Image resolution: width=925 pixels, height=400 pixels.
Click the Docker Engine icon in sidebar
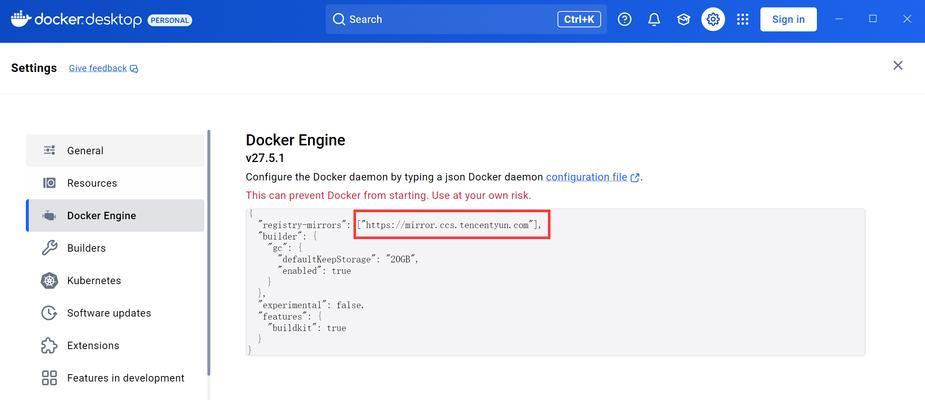[x=50, y=215]
